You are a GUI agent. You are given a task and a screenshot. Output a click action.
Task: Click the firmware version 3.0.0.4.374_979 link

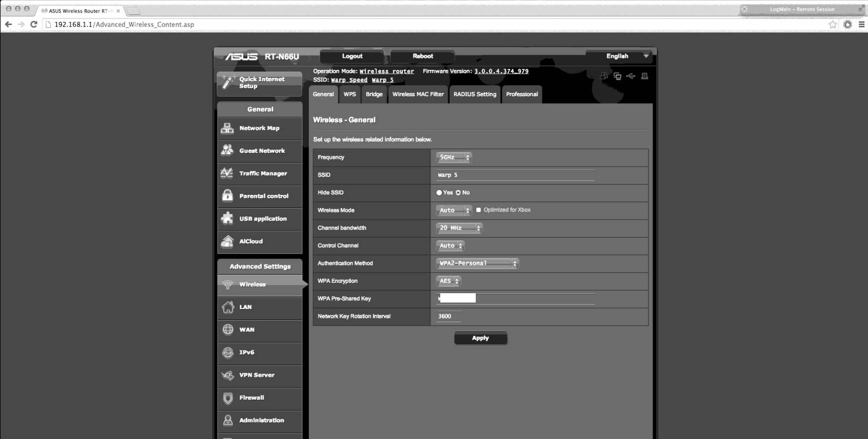501,72
